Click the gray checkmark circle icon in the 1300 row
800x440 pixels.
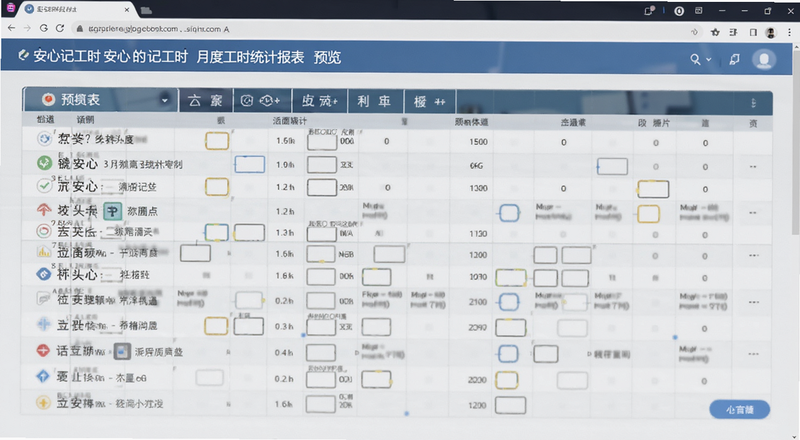pos(44,186)
